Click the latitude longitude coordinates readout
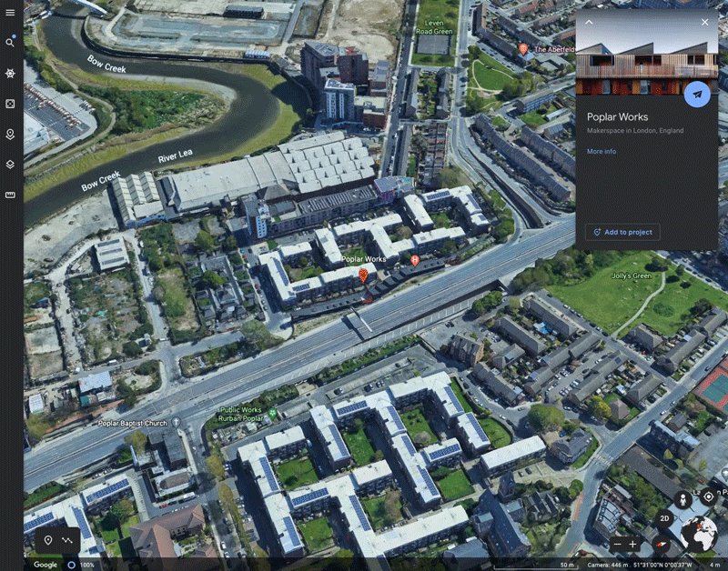Image resolution: width=728 pixels, height=571 pixels. click(x=662, y=565)
